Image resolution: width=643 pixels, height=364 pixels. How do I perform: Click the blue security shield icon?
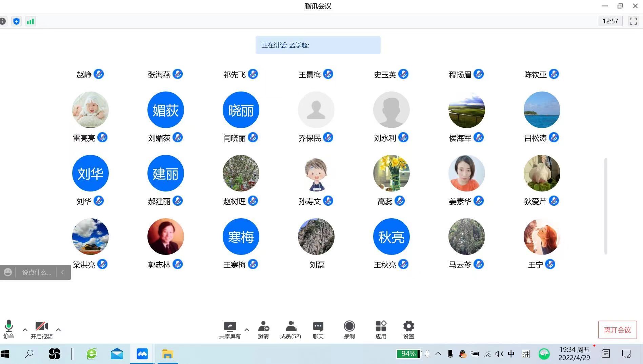pos(16,21)
